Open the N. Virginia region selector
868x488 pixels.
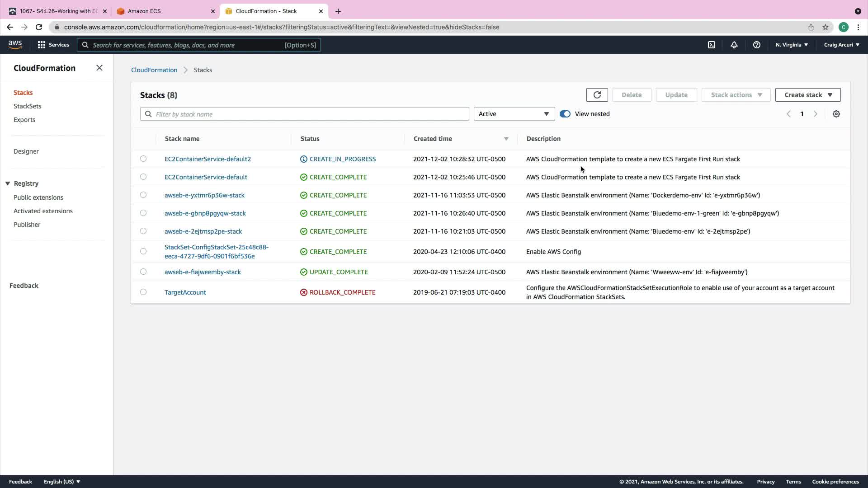click(791, 45)
